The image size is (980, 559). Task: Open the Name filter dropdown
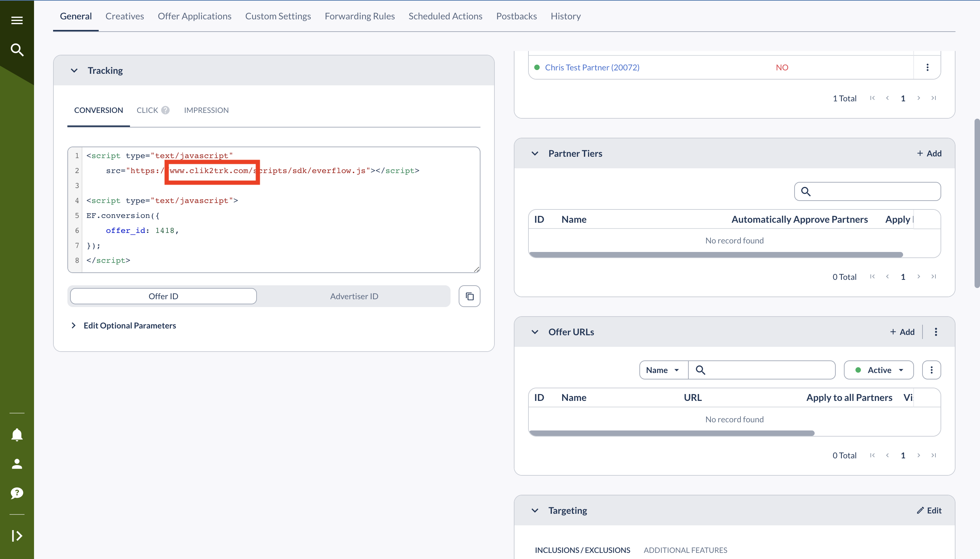(x=664, y=370)
